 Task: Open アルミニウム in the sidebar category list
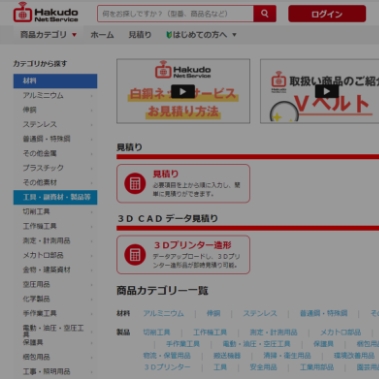click(x=55, y=96)
